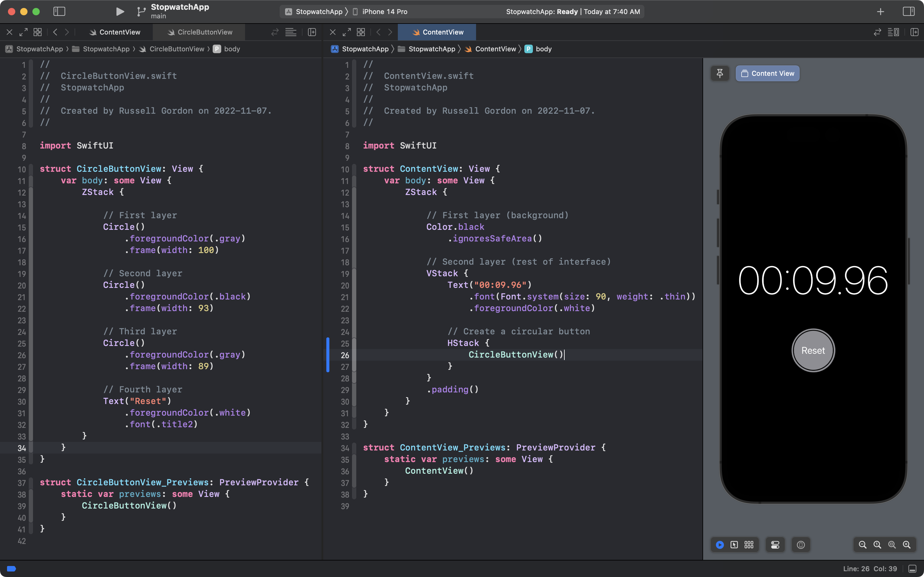
Task: Zoom in on the canvas preview
Action: click(907, 545)
